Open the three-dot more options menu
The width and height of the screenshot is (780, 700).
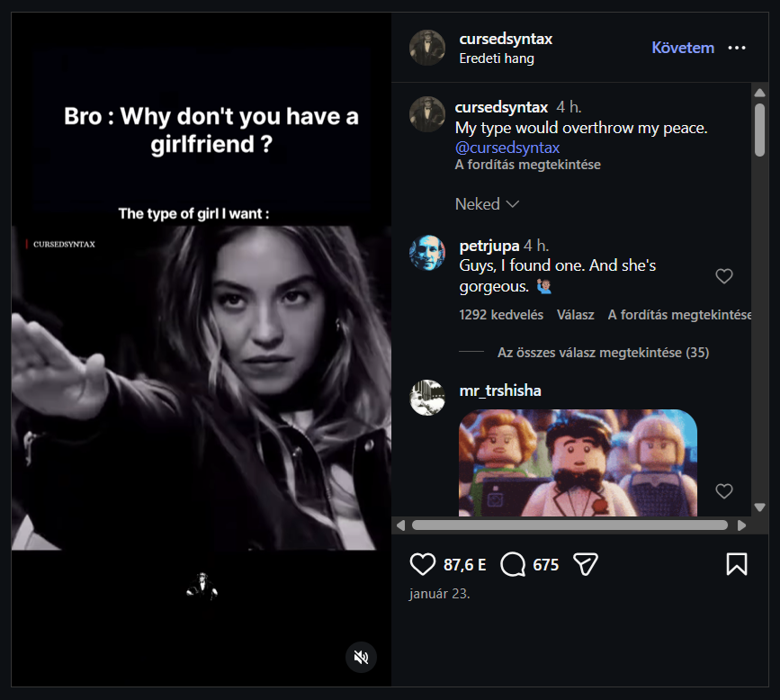[x=737, y=49]
